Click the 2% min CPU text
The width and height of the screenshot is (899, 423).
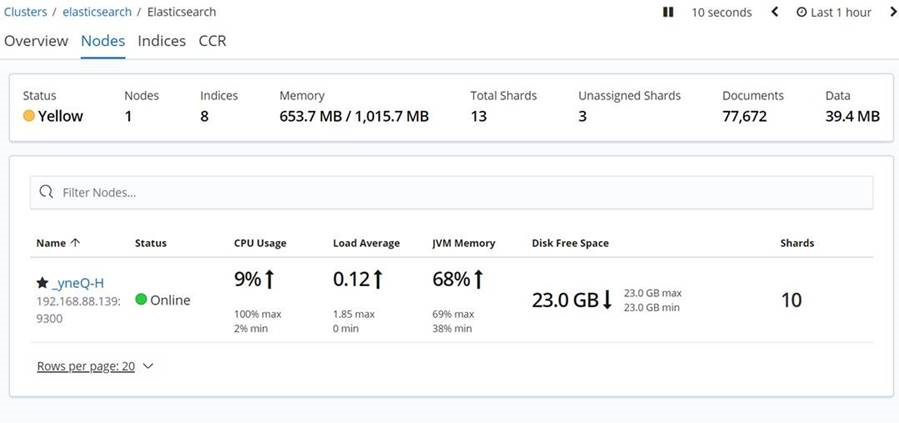(251, 329)
